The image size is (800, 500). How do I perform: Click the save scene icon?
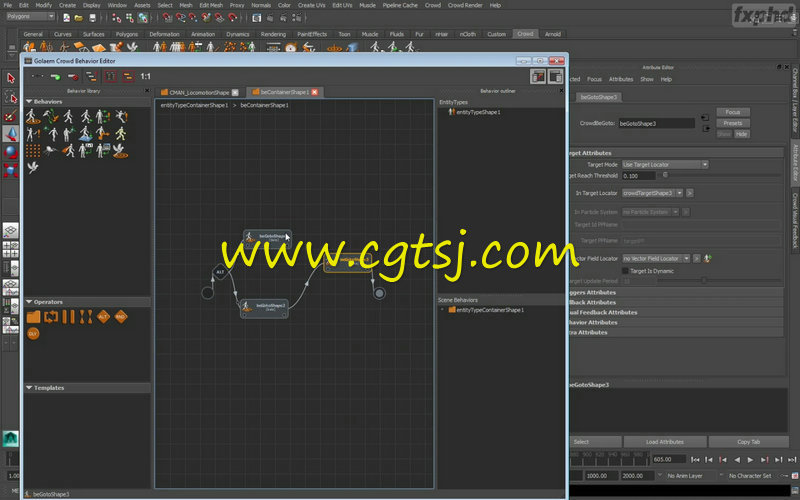pos(92,18)
